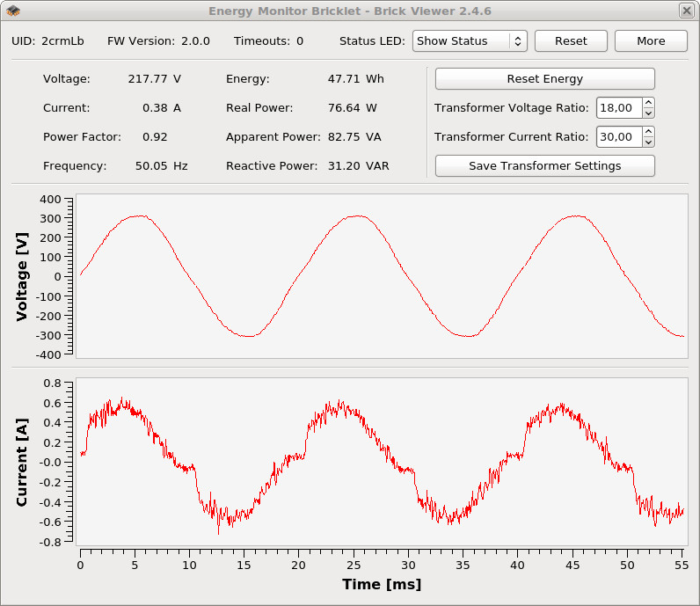This screenshot has width=700, height=606.
Task: Click the Real Power value 76.64
Action: (x=344, y=108)
